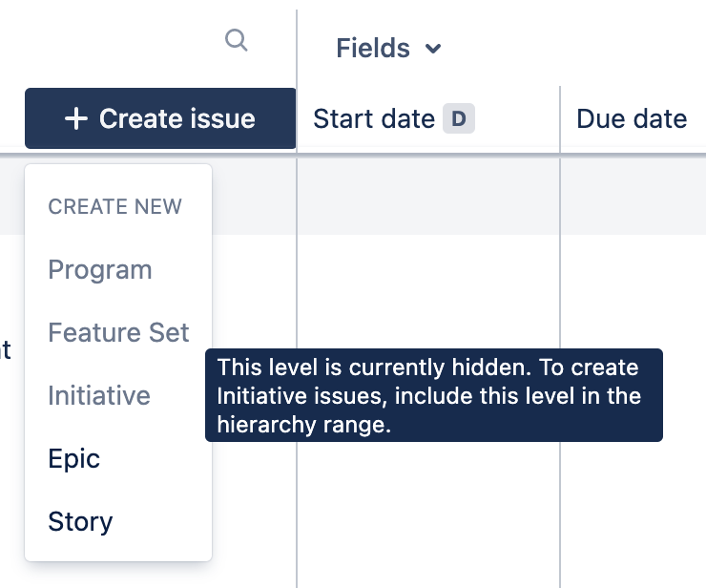Viewport: 706px width, 588px height.
Task: Click divider between Start date and Due date
Action: point(560,118)
